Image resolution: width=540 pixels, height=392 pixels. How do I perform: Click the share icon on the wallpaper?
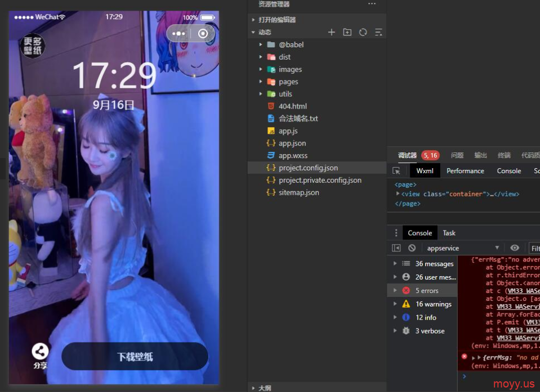(40, 352)
